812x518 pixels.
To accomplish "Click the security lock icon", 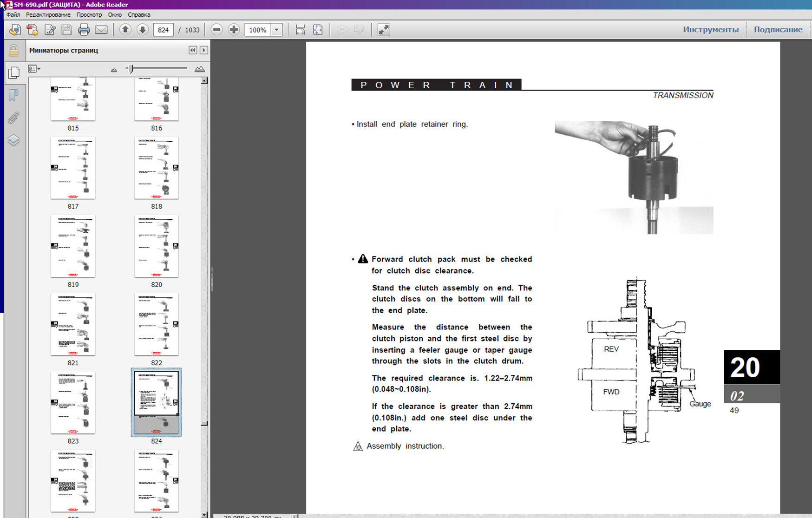I will (13, 51).
